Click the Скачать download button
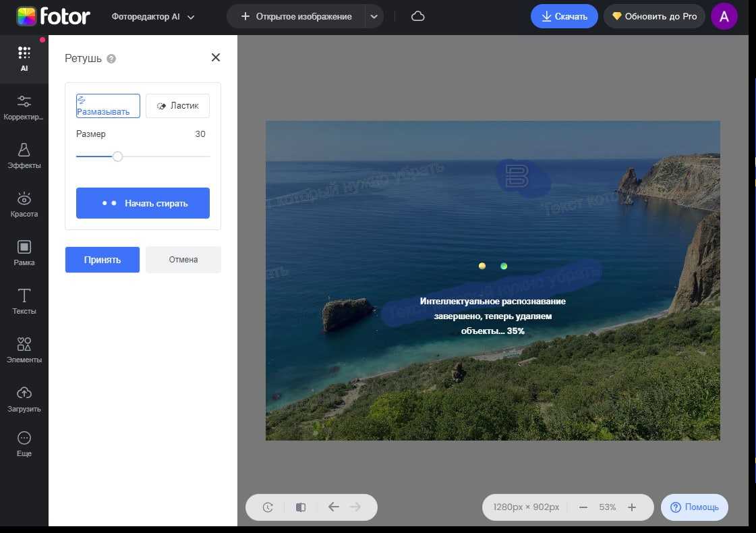 coord(564,16)
